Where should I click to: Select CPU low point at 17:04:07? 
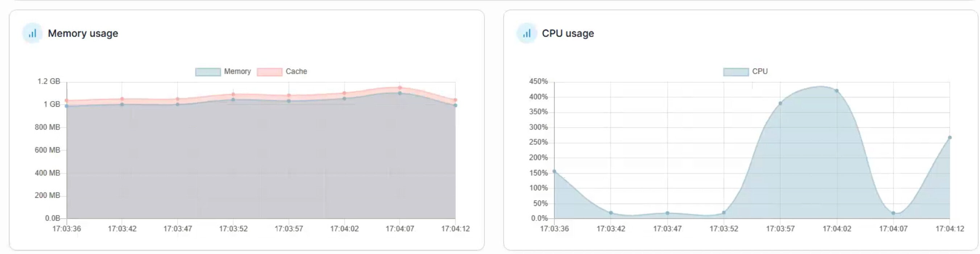(x=893, y=213)
